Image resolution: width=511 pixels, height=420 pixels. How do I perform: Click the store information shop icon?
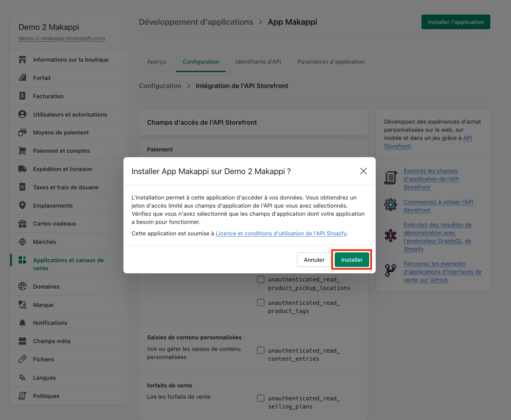point(22,60)
